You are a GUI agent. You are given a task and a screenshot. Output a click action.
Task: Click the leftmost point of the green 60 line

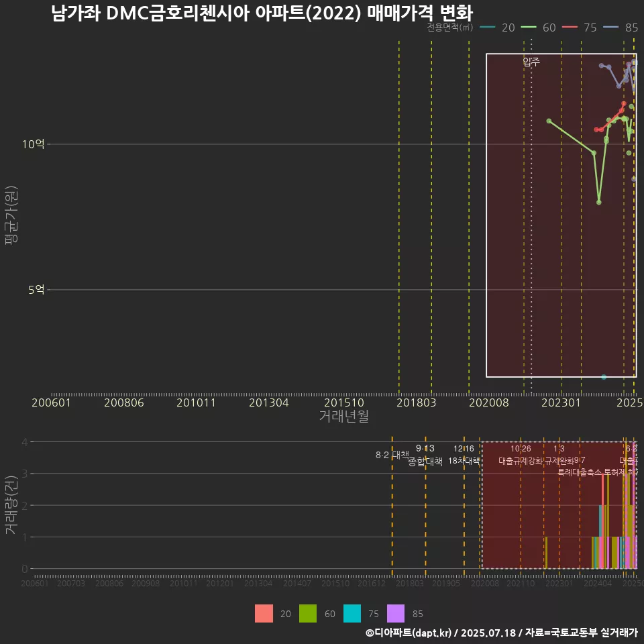(549, 121)
